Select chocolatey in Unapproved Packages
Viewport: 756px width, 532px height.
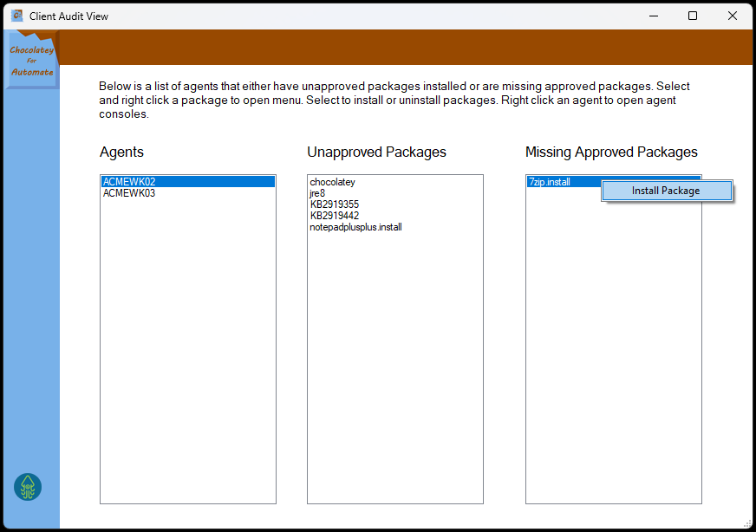(332, 182)
